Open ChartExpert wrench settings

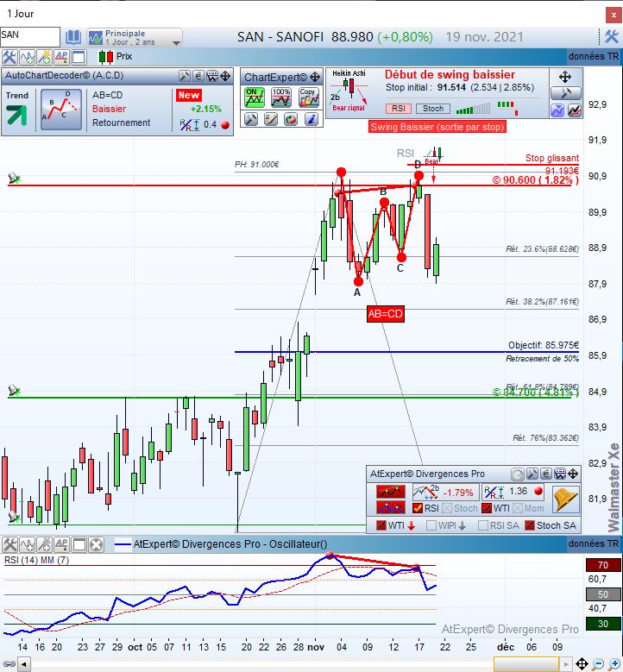click(251, 120)
